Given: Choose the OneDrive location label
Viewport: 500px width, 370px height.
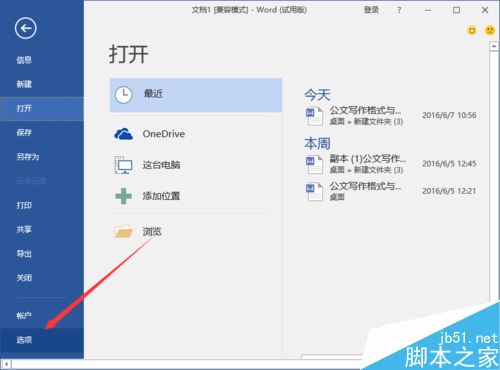Looking at the screenshot, I should (164, 134).
